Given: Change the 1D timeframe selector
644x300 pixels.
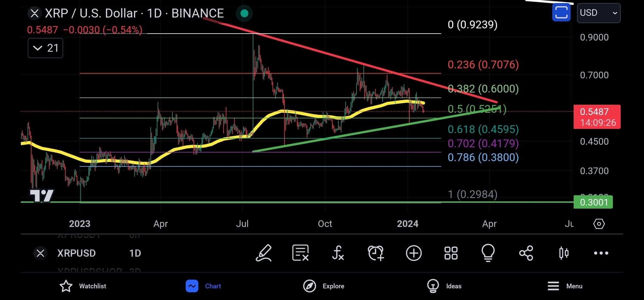Looking at the screenshot, I should [x=135, y=253].
